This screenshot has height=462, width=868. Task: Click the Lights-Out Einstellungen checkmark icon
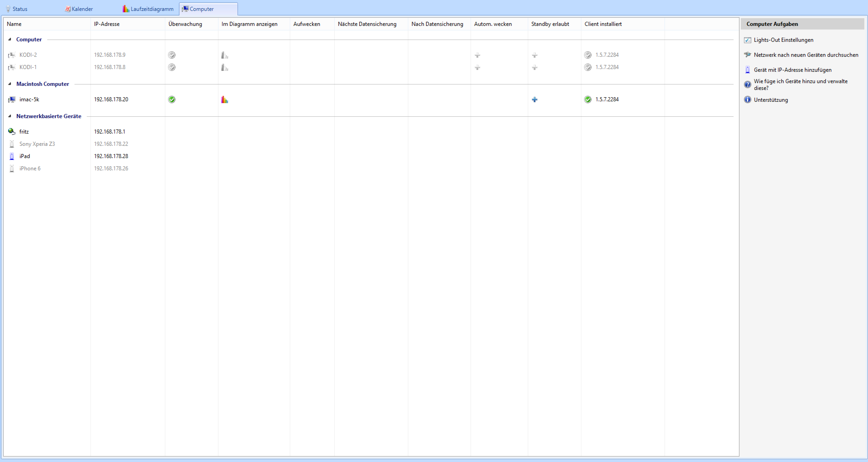(747, 40)
